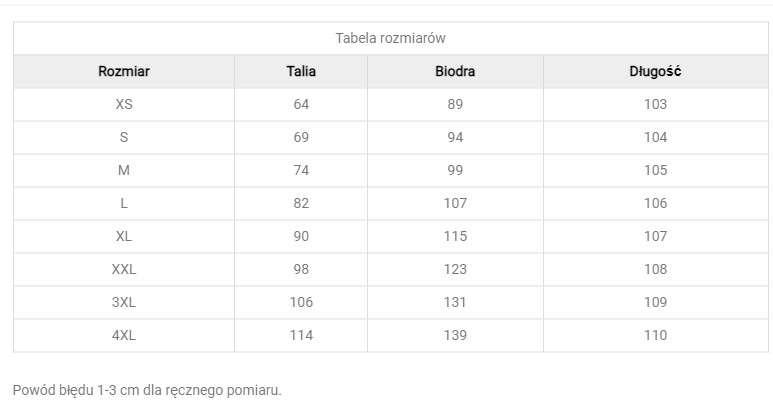773x404 pixels.
Task: Click the Powód błędu measurement note
Action: pyautogui.click(x=147, y=390)
